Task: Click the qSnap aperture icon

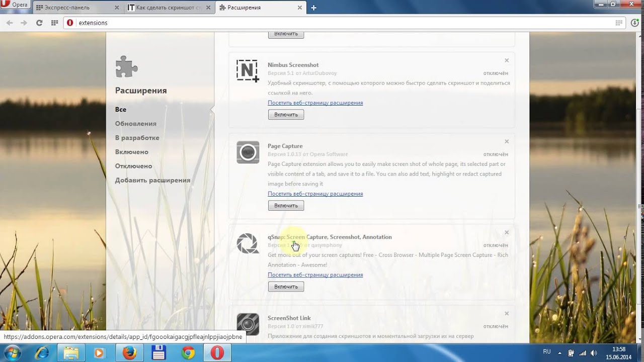Action: (248, 243)
